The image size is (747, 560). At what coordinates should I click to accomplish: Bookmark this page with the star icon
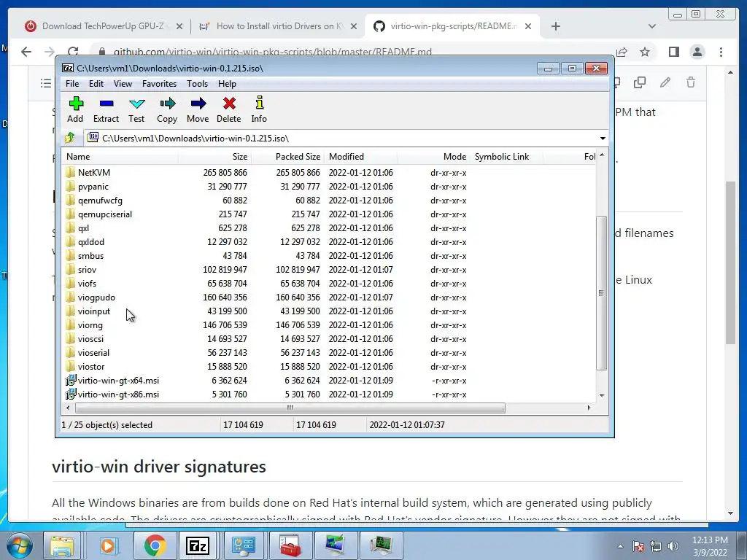645,52
